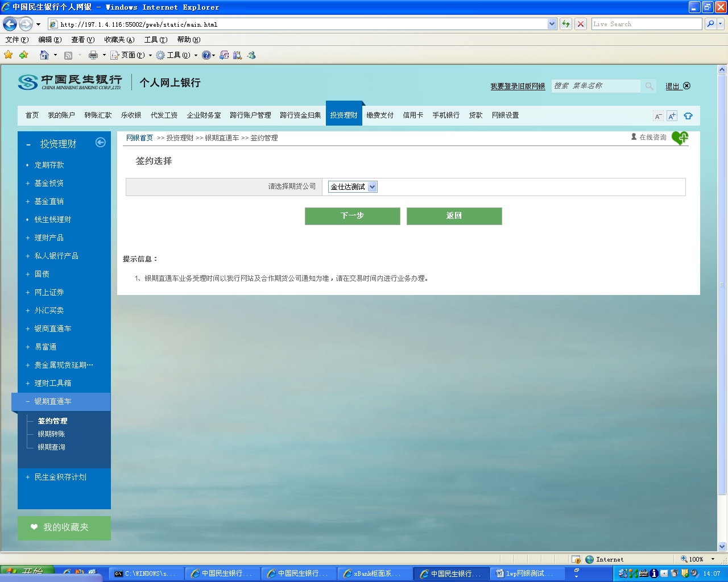Expand the 网上证券 sidebar item
The width and height of the screenshot is (728, 582).
click(x=49, y=292)
